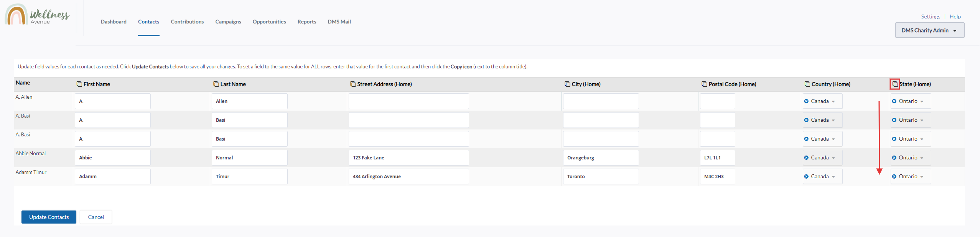980x237 pixels.
Task: Click the Wellness Avenue logo
Action: coord(37,15)
